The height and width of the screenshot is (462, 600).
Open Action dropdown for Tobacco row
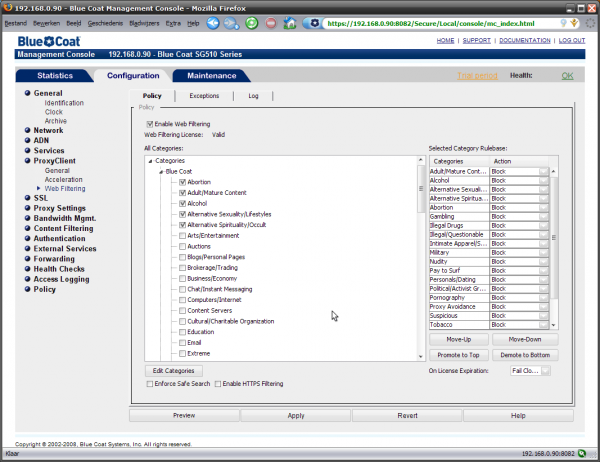[543, 325]
